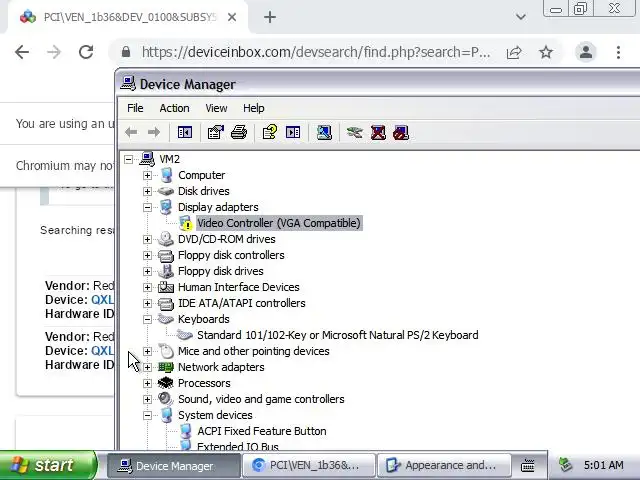Screen dimensions: 640x480
Task: Click the system tray network icon
Action: point(566,465)
